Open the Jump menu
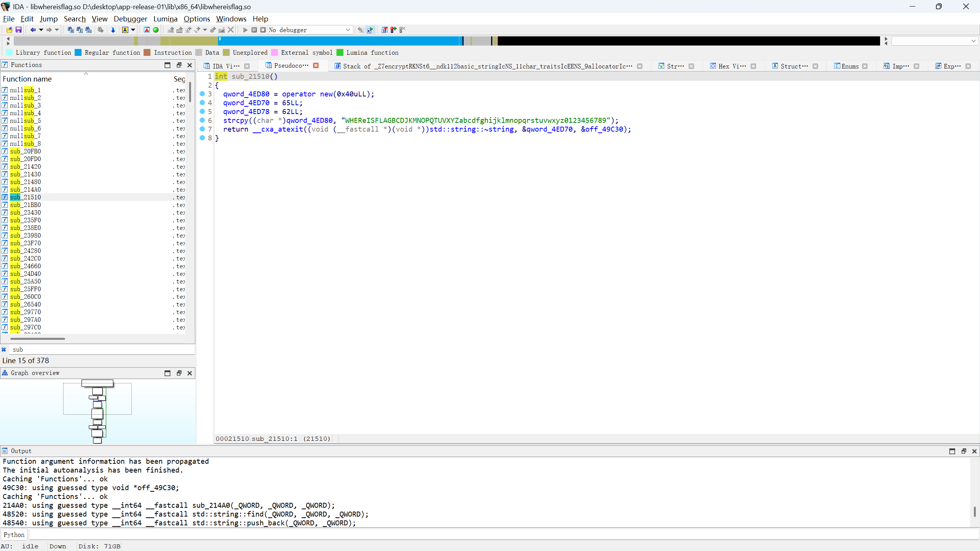The image size is (980, 551). pos(49,19)
